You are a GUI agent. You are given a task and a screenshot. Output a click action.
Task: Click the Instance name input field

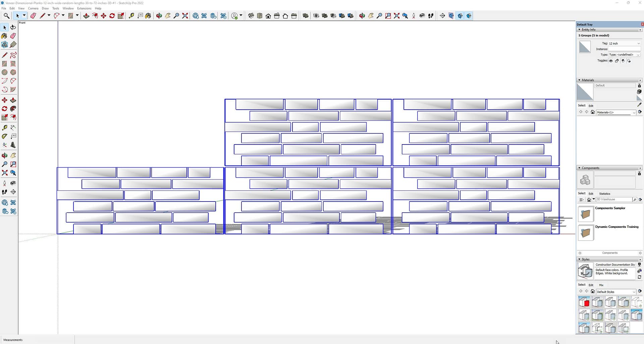pyautogui.click(x=624, y=49)
